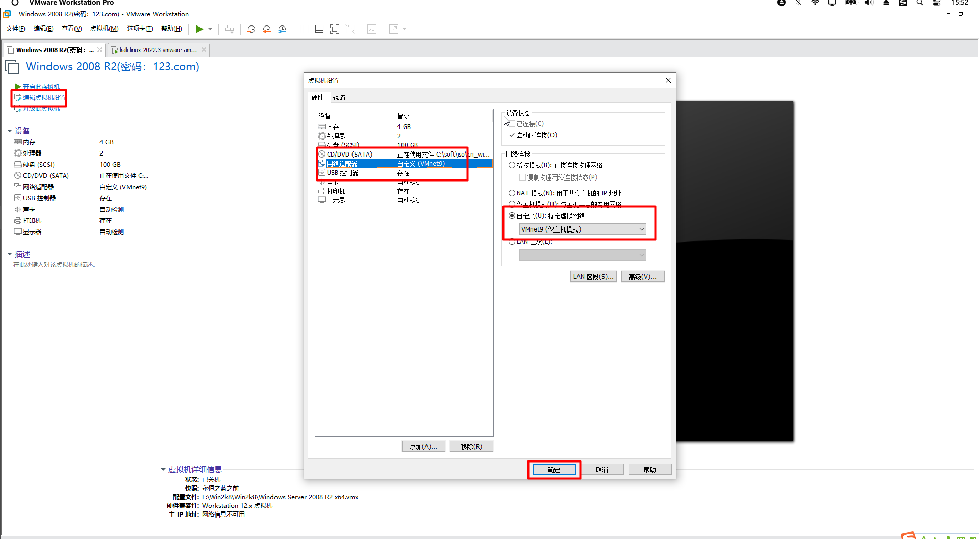Toggle the thumbnail bar layout icon
Viewport: 980px width, 539px height.
click(x=319, y=29)
